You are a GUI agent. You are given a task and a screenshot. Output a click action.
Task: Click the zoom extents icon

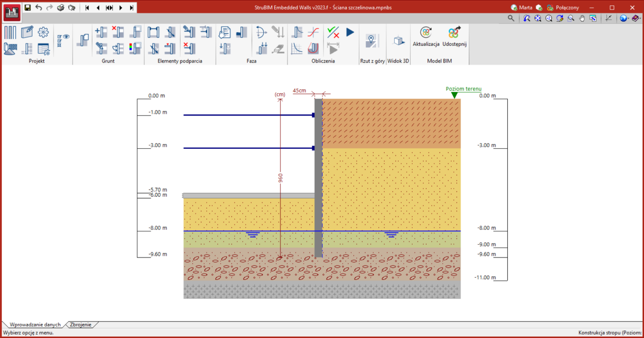pyautogui.click(x=538, y=18)
